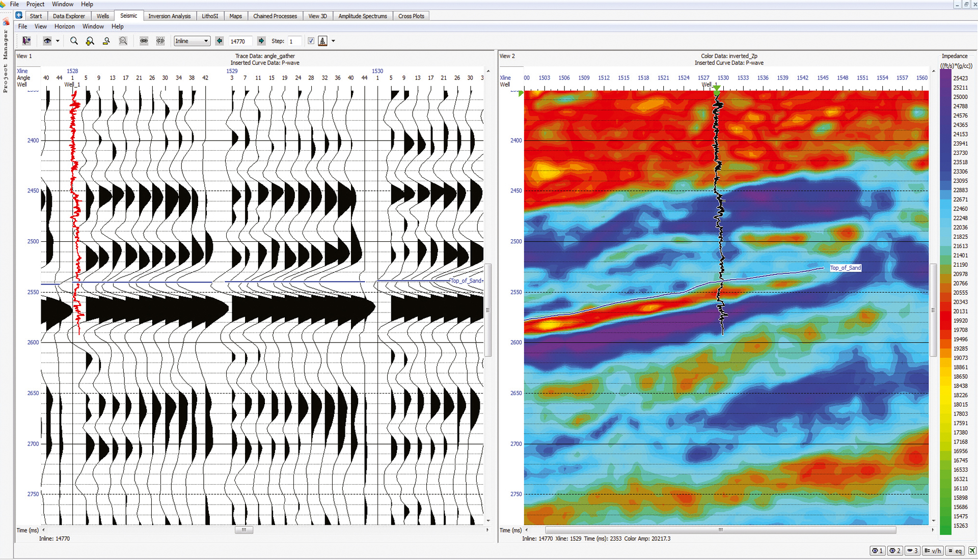Click the Reset Zoom crossed-magnifier icon
This screenshot has width=978, height=560.
[123, 41]
